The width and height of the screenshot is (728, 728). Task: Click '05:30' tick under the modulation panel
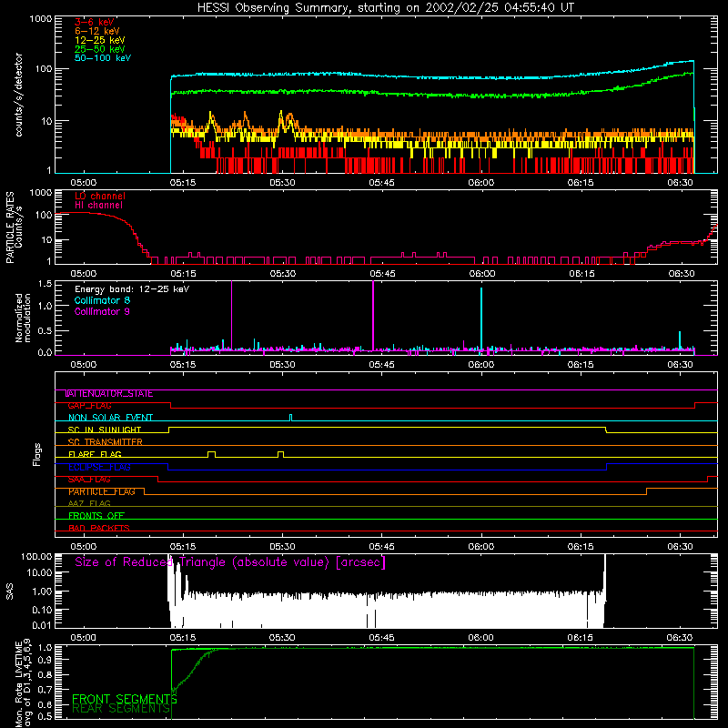[282, 365]
